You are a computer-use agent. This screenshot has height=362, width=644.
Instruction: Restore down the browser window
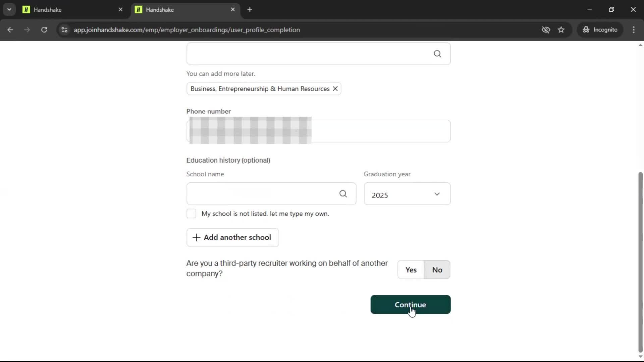(x=611, y=10)
